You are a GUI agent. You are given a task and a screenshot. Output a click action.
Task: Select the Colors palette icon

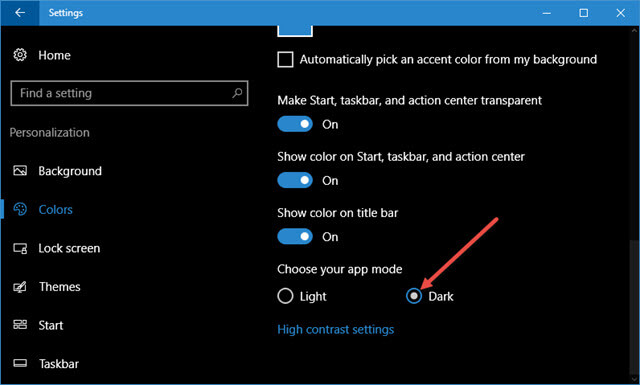[x=20, y=209]
